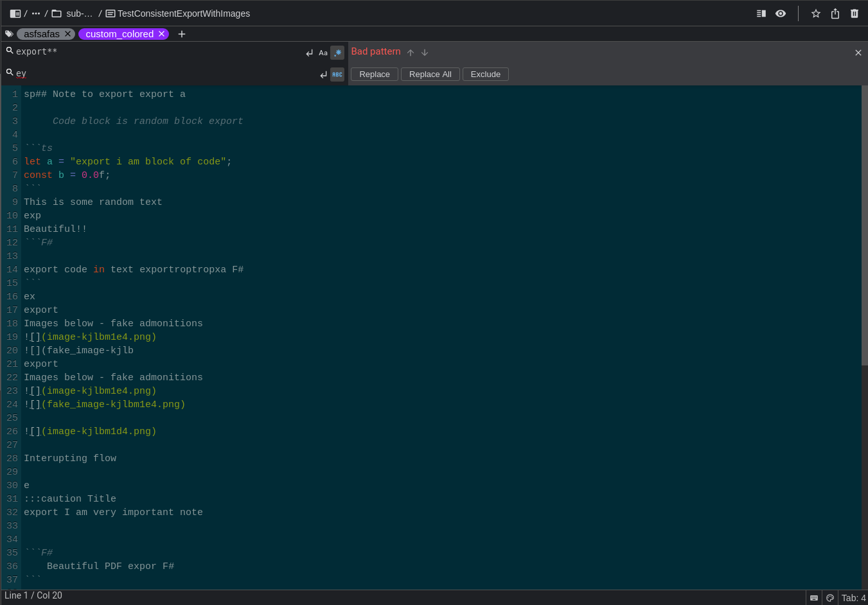Click 'export code in text exportroptropxa' line
Screen dimensions: 868x605
pos(134,270)
